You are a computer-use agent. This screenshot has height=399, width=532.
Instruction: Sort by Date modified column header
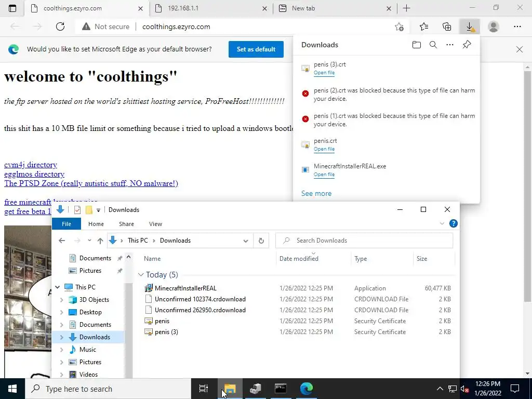(x=299, y=259)
